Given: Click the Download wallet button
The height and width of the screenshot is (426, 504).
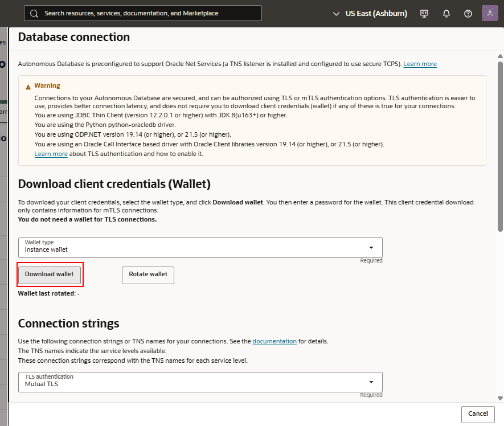Looking at the screenshot, I should (x=50, y=275).
